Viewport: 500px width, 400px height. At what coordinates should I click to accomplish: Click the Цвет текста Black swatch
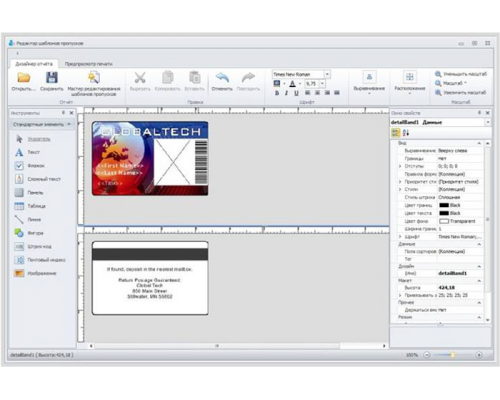(x=444, y=213)
